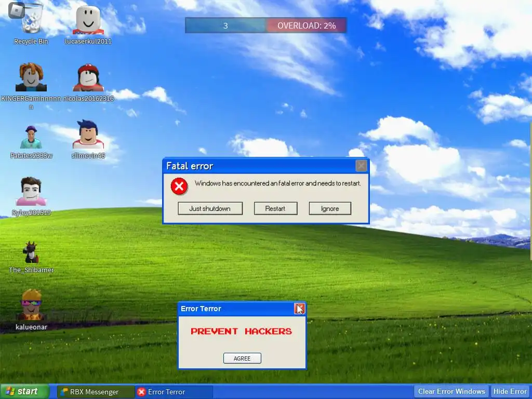Close the Error Terror window
The image size is (532, 399).
point(299,309)
